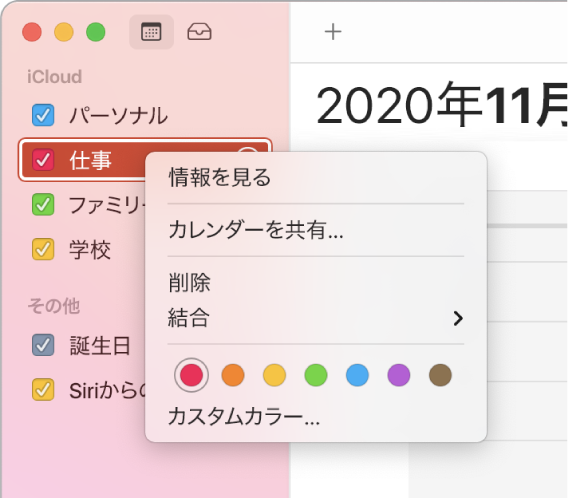Open the inbox notifications tray icon
The height and width of the screenshot is (500, 569).
(x=199, y=32)
